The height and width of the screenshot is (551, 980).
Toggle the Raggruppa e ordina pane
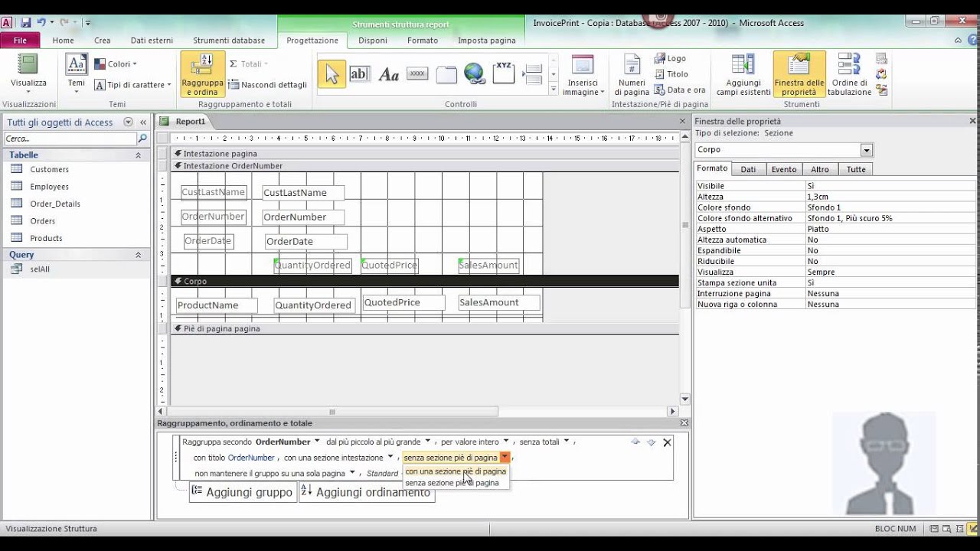pos(203,75)
